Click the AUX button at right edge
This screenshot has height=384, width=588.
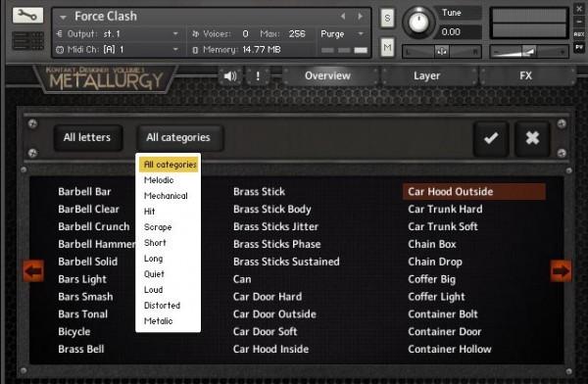click(579, 34)
